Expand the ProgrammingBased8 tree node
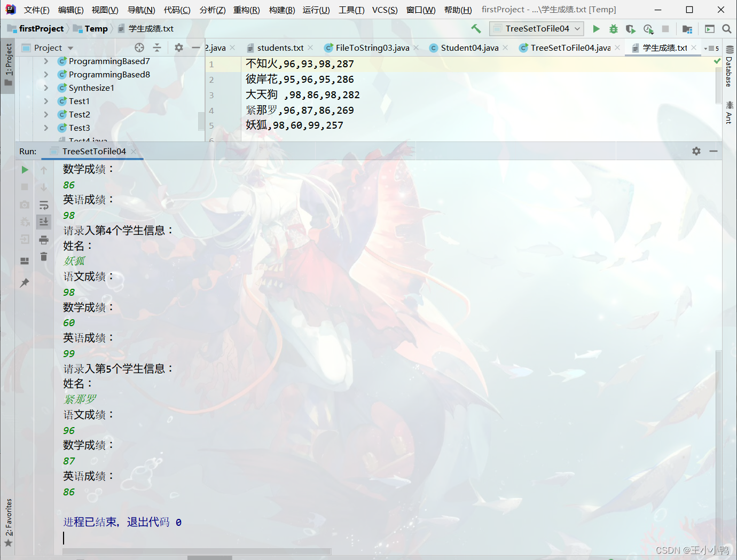Image resolution: width=737 pixels, height=560 pixels. coord(46,75)
